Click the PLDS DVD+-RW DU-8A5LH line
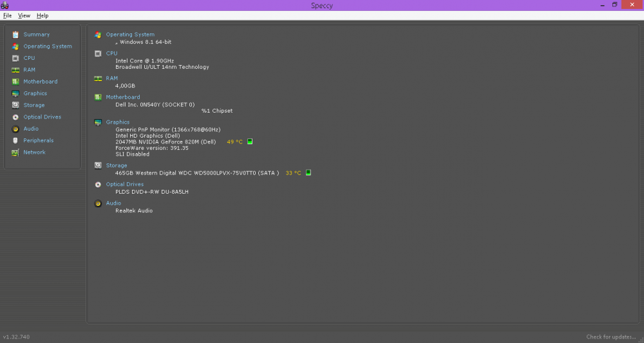The width and height of the screenshot is (644, 343). [152, 192]
